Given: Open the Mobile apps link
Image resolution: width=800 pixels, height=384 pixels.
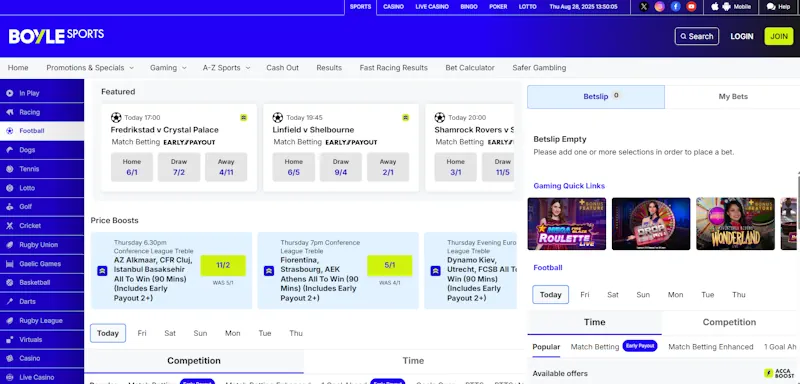Looking at the screenshot, I should 731,7.
